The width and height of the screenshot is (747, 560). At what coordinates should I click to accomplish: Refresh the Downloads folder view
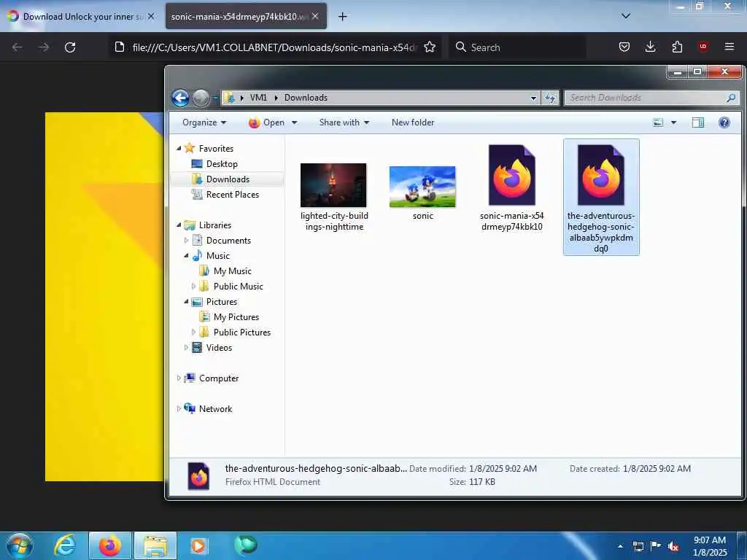550,98
